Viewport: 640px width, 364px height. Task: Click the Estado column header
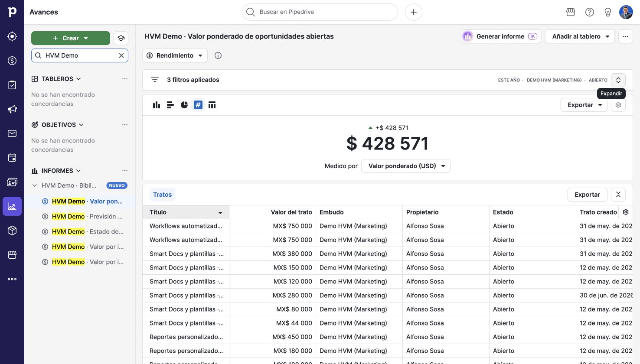532,212
